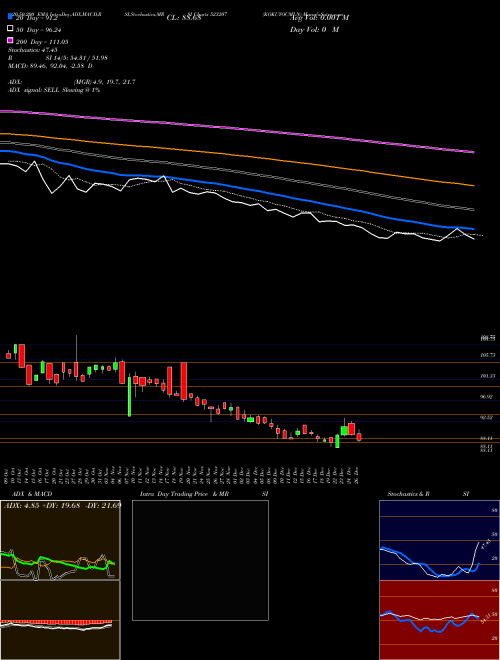Image resolution: width=500 pixels, height=660 pixels.
Task: Click the orange moving average line
Action: [x=237, y=155]
